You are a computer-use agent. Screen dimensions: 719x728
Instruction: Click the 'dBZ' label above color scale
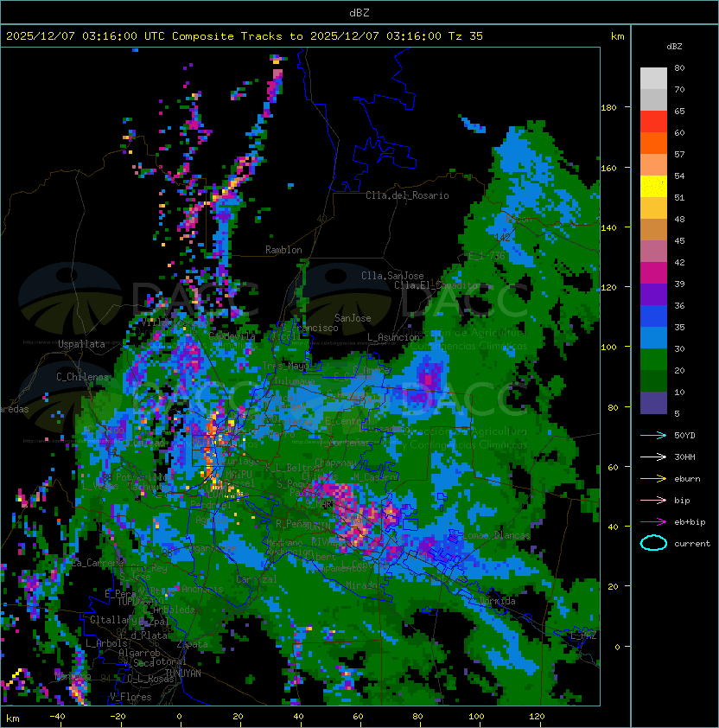(674, 47)
